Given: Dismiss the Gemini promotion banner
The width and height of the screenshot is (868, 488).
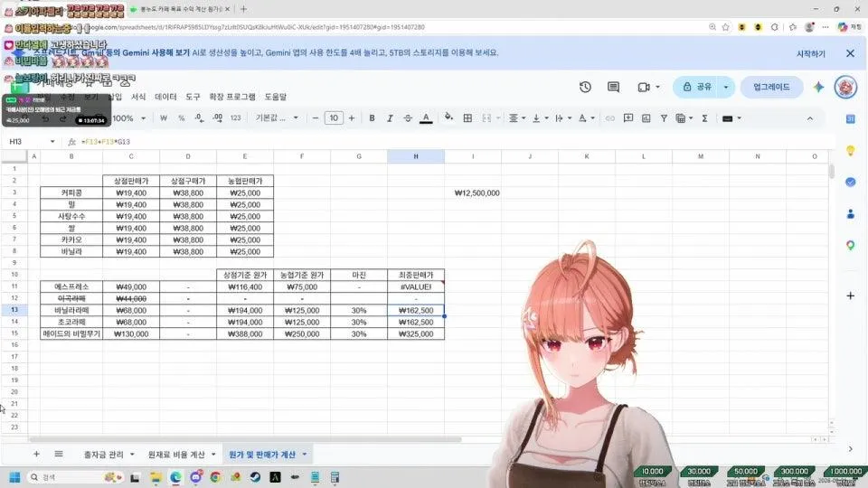Looking at the screenshot, I should (x=850, y=53).
